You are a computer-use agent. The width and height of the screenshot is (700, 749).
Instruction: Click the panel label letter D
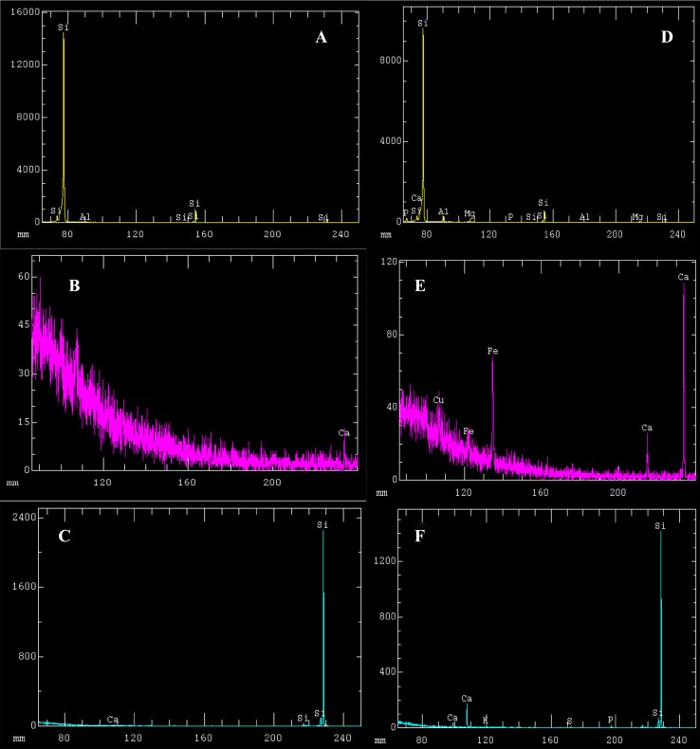tap(667, 37)
